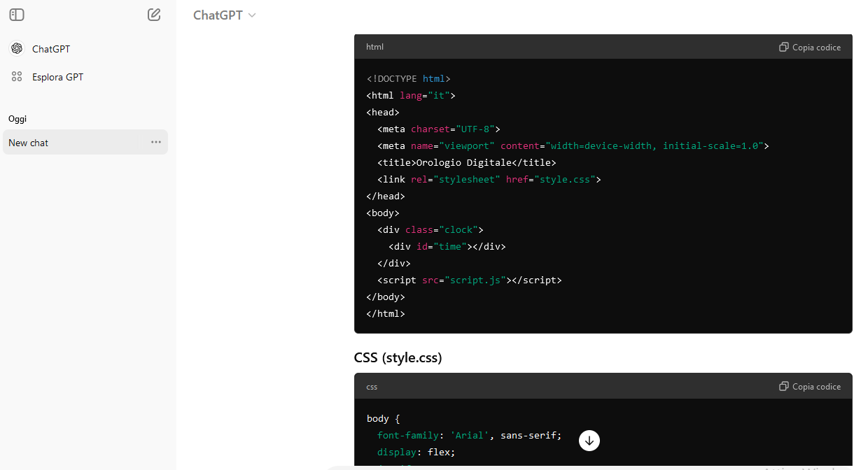Screen dimensions: 868x470
Task: Click the CSS (style.css) heading
Action: coord(398,357)
